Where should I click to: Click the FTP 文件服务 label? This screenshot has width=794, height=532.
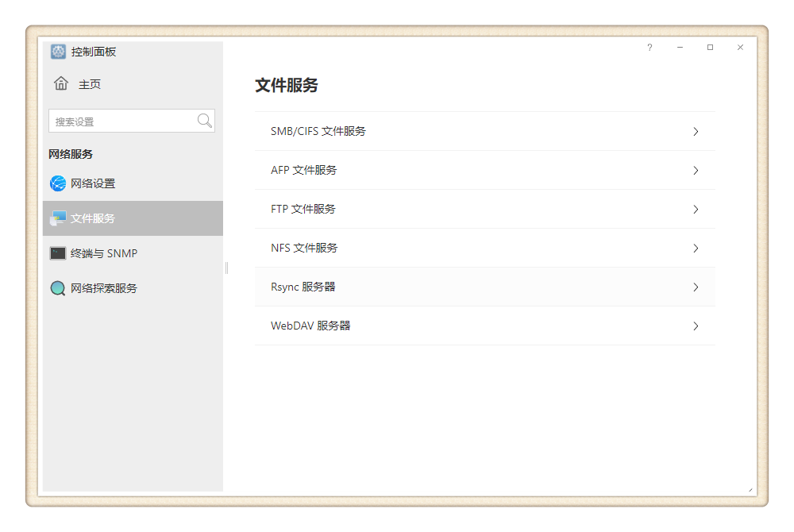tap(303, 209)
